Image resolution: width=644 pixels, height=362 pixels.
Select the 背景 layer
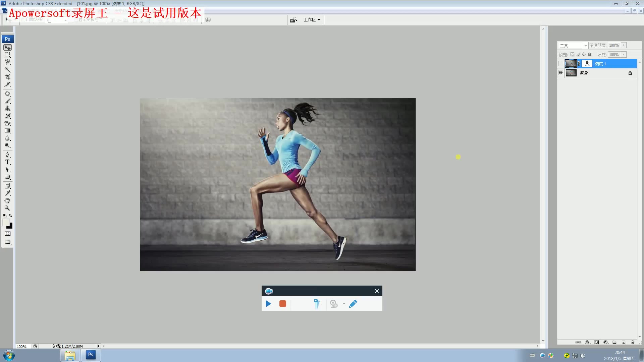tap(600, 73)
